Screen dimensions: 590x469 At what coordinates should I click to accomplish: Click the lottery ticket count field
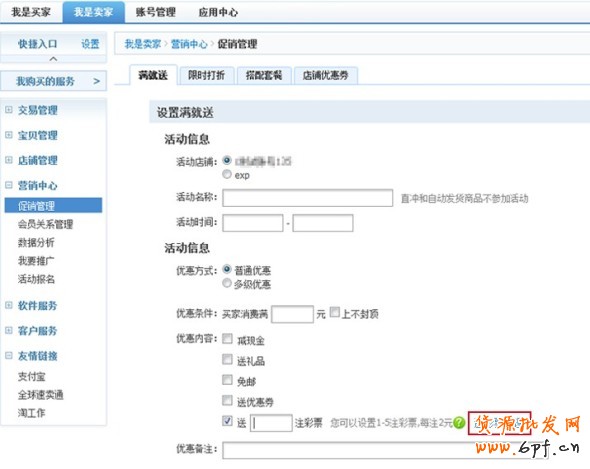[271, 423]
